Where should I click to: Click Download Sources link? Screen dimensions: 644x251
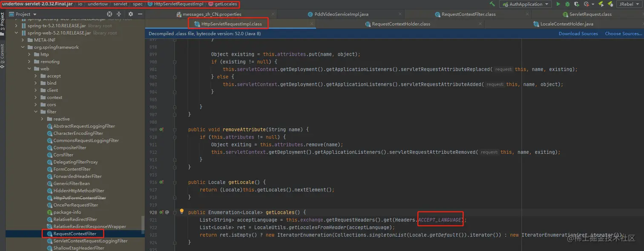pyautogui.click(x=578, y=34)
